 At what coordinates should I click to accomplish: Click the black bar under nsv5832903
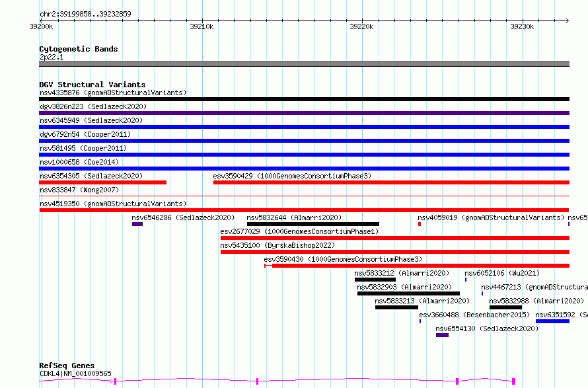pos(408,294)
